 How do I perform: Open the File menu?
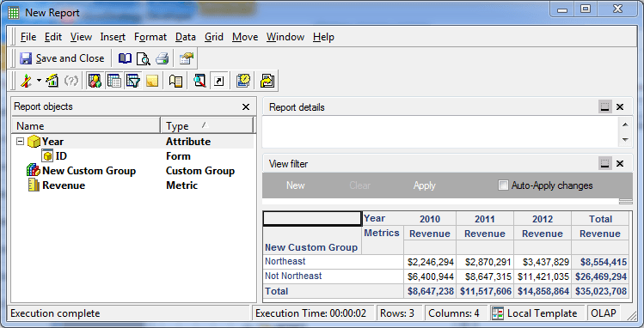pyautogui.click(x=28, y=37)
